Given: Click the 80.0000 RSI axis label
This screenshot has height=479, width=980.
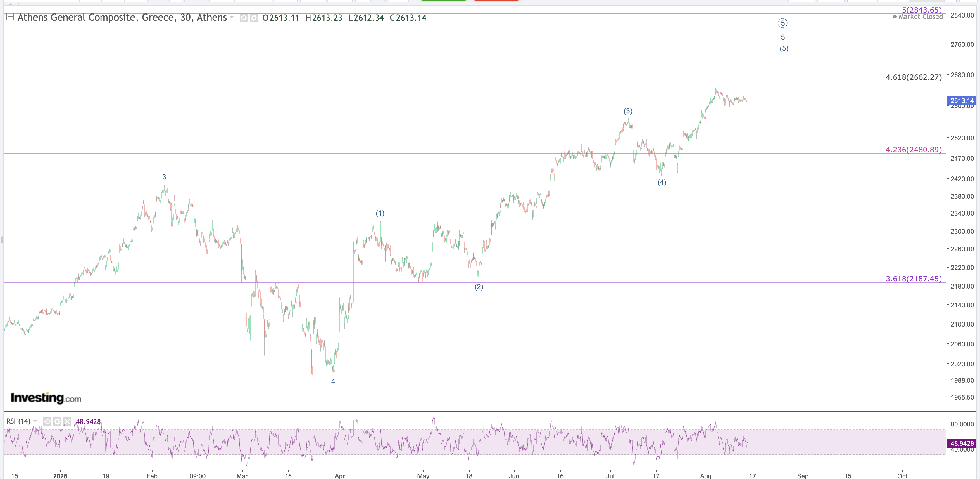Looking at the screenshot, I should click(962, 424).
